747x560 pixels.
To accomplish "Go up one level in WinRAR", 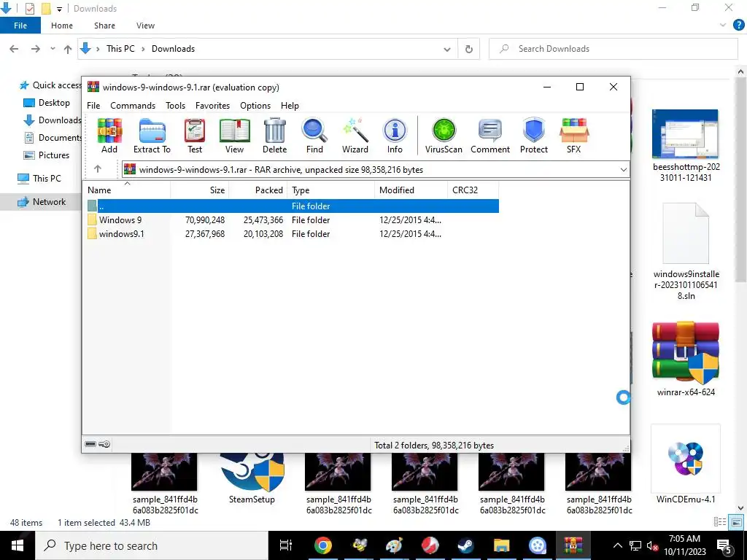I will 98,168.
